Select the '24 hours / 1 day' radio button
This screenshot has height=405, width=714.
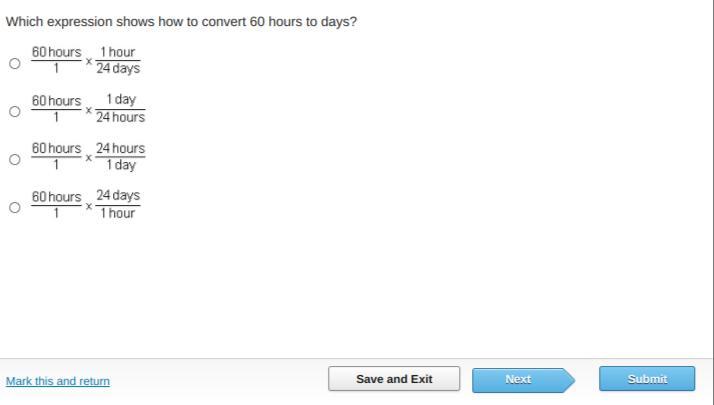[x=14, y=159]
